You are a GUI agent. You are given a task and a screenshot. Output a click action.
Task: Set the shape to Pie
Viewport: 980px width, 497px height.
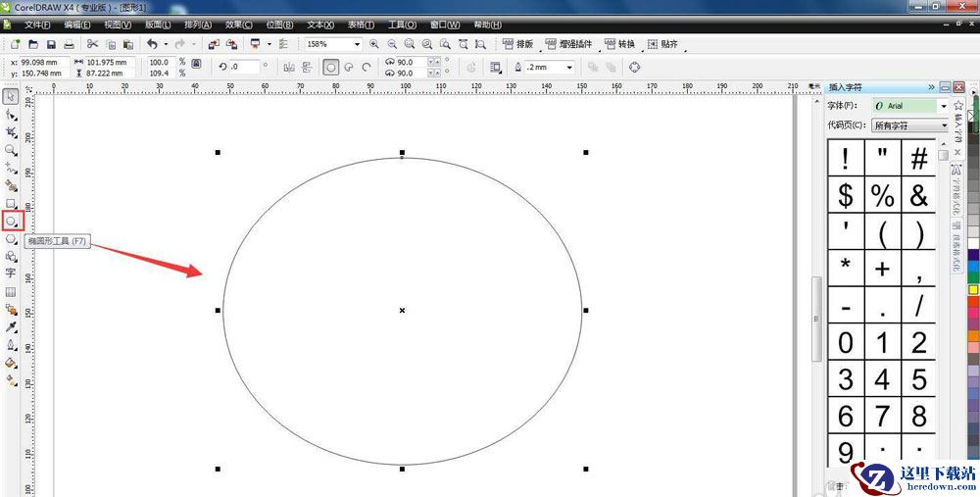pyautogui.click(x=349, y=68)
